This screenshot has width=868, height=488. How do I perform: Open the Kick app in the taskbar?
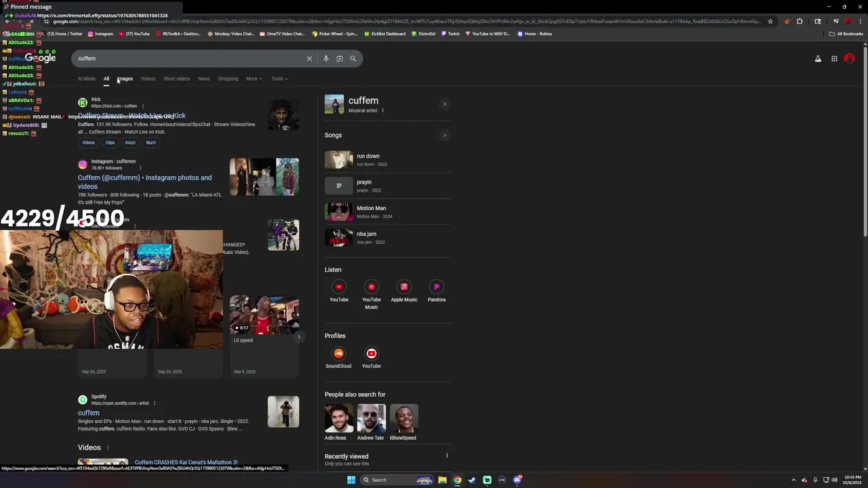coord(487,480)
